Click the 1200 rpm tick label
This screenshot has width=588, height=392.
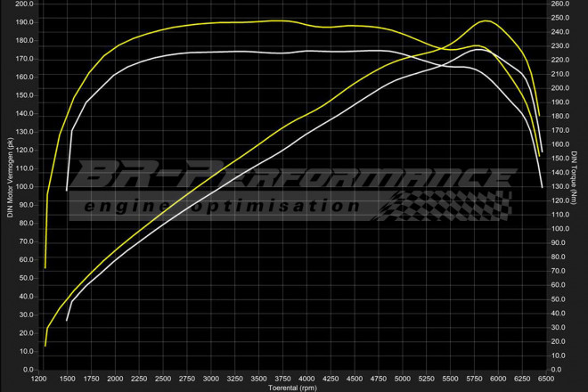(39, 379)
